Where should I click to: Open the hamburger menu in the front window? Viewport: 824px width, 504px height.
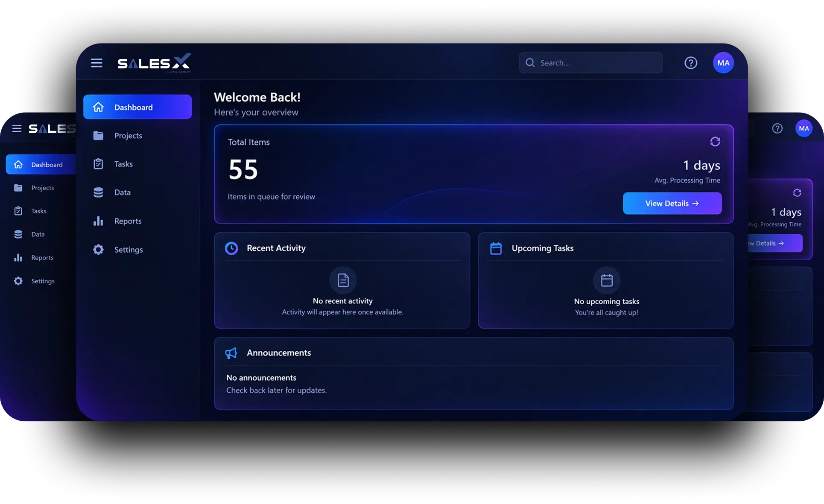click(96, 63)
